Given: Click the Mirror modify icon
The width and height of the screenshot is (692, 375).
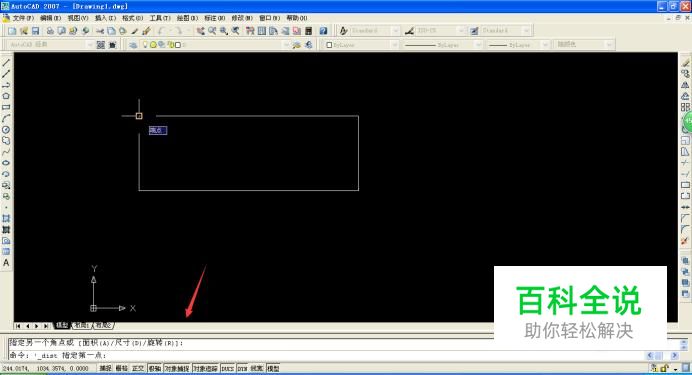Looking at the screenshot, I should point(685,85).
